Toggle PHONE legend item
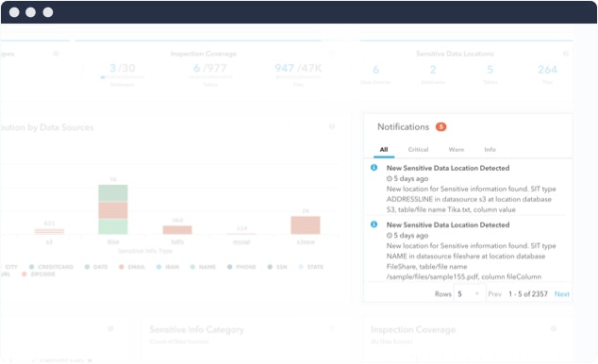This screenshot has height=364, width=598. click(x=241, y=267)
